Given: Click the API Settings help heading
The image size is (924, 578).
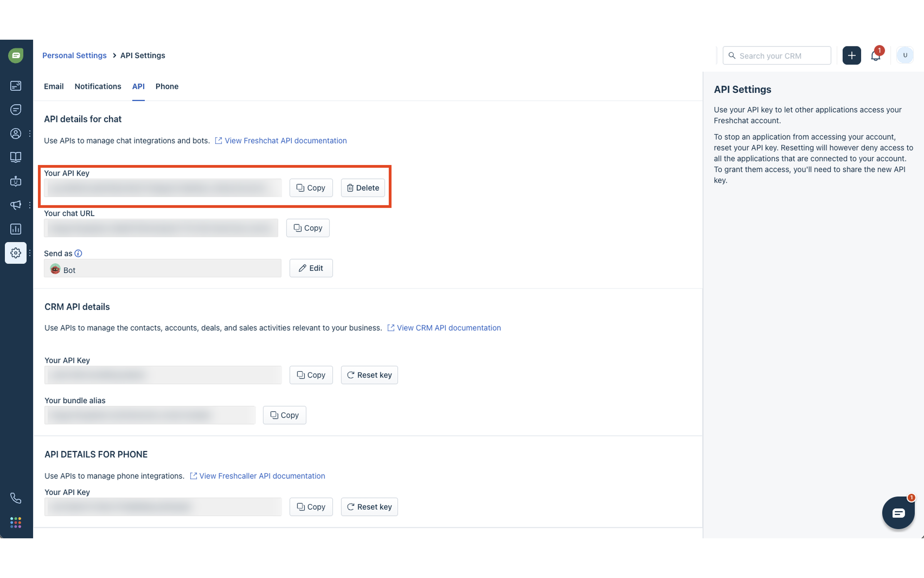Looking at the screenshot, I should [x=742, y=89].
